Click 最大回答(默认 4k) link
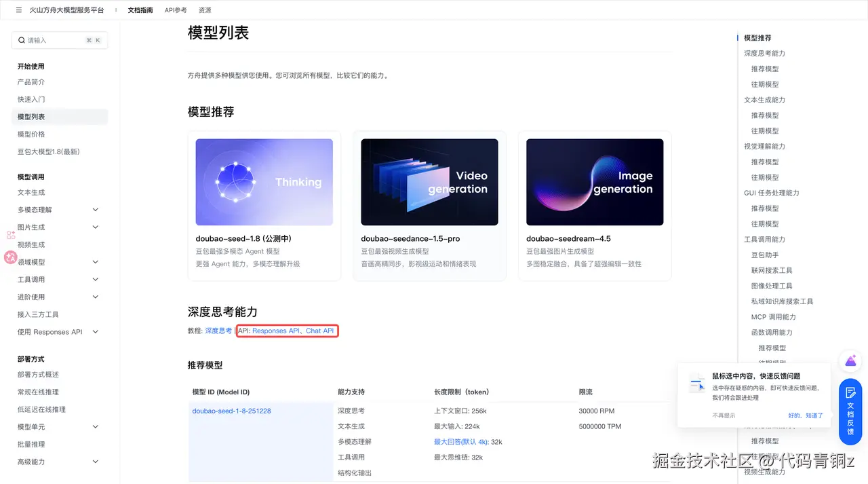Screen dimensions: 868x484 (461, 442)
